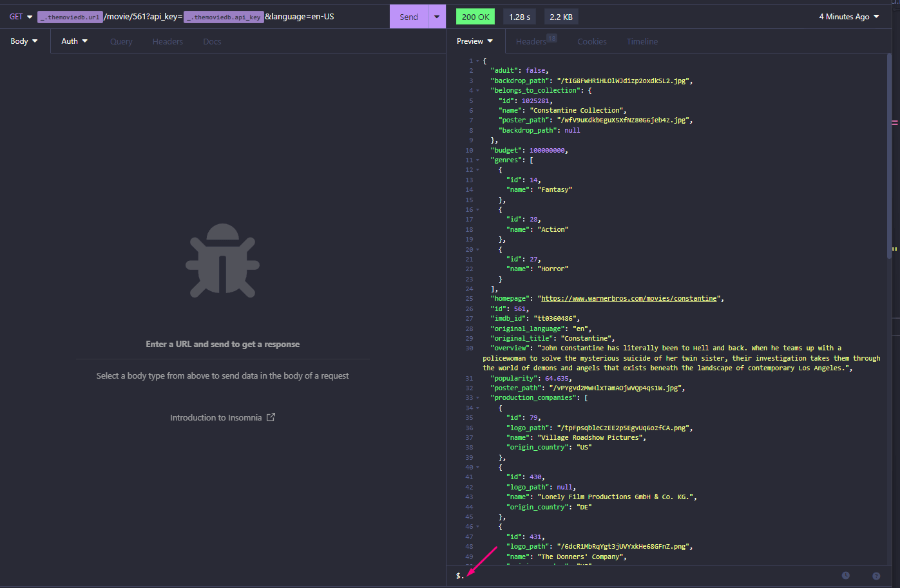Click the _.themoviedb.api_key variable tag
The width and height of the screenshot is (900, 588).
point(224,17)
